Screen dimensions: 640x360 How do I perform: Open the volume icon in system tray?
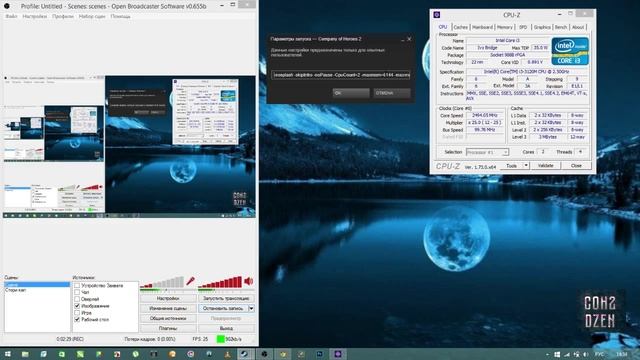click(586, 354)
